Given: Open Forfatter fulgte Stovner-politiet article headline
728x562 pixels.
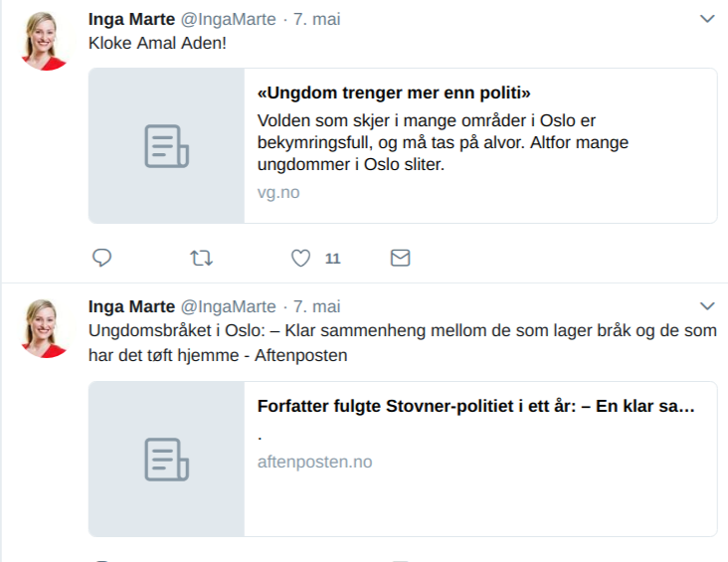Looking at the screenshot, I should click(475, 406).
